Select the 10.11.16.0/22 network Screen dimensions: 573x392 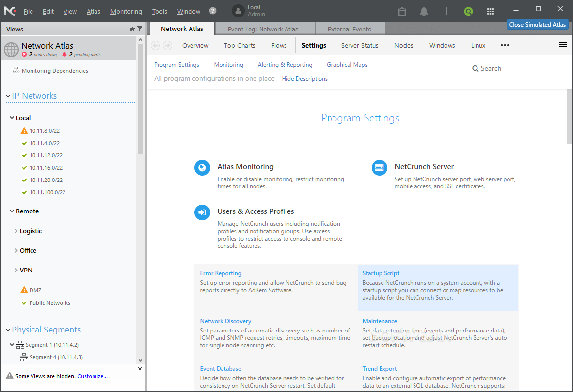pyautogui.click(x=46, y=168)
